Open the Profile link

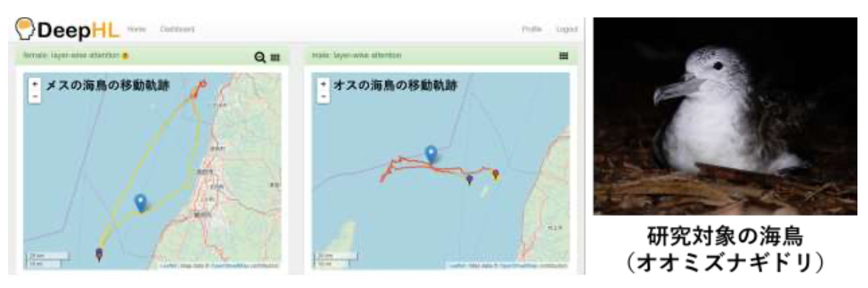tap(532, 29)
